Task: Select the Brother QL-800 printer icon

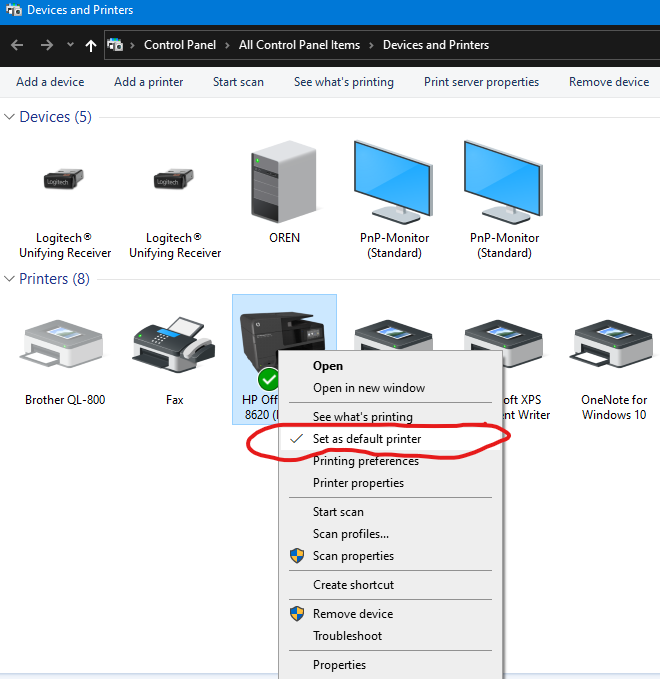Action: point(61,344)
